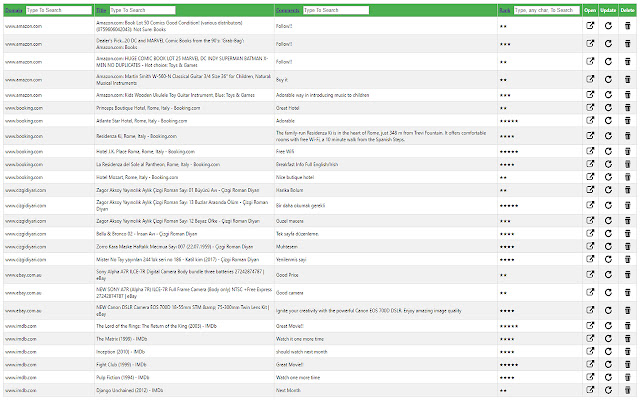Image resolution: width=640 pixels, height=400 pixels.
Task: Delete the Pulp Fiction (1994) row
Action: coord(628,377)
